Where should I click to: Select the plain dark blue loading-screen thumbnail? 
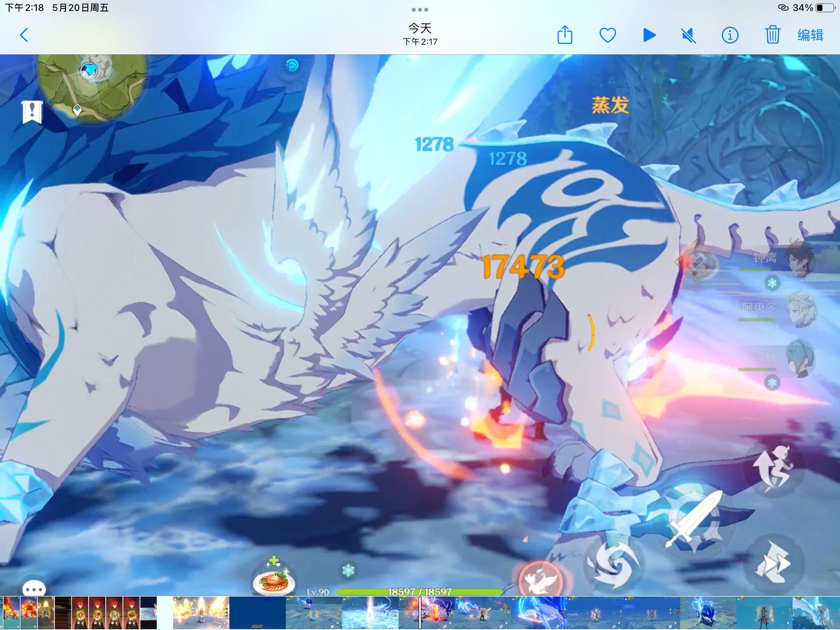tap(258, 613)
